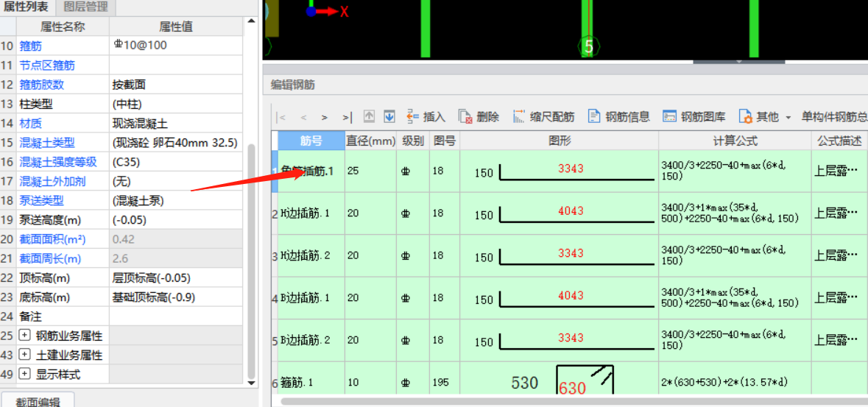
Task: Click 直径(mm) column header
Action: (370, 141)
